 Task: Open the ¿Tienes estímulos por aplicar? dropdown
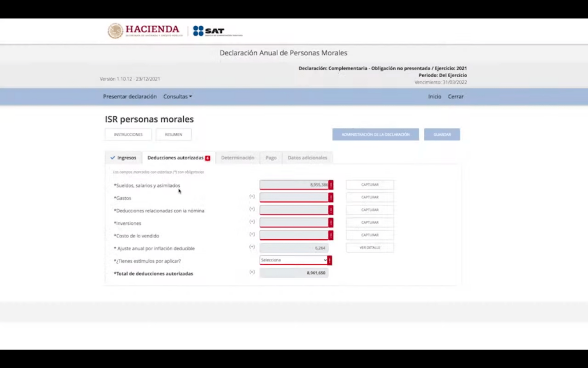point(294,260)
